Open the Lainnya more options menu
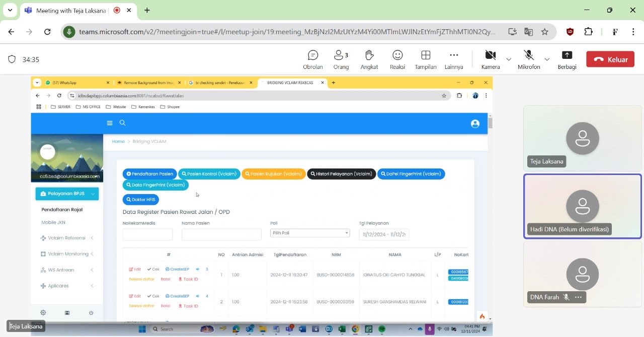The height and width of the screenshot is (337, 644). (454, 59)
